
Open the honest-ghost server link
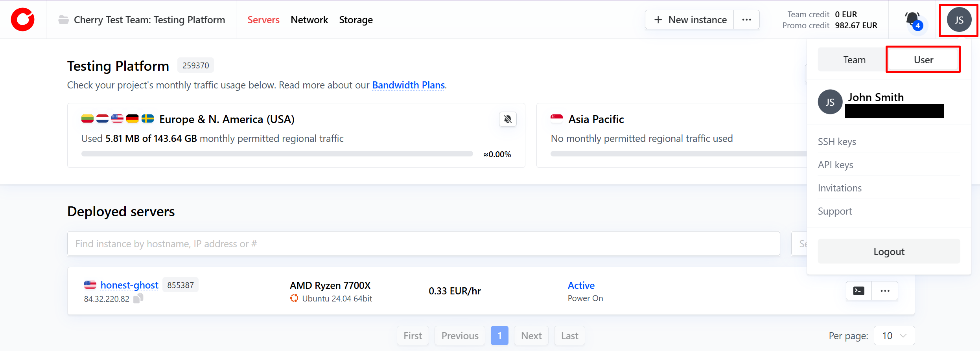[129, 285]
